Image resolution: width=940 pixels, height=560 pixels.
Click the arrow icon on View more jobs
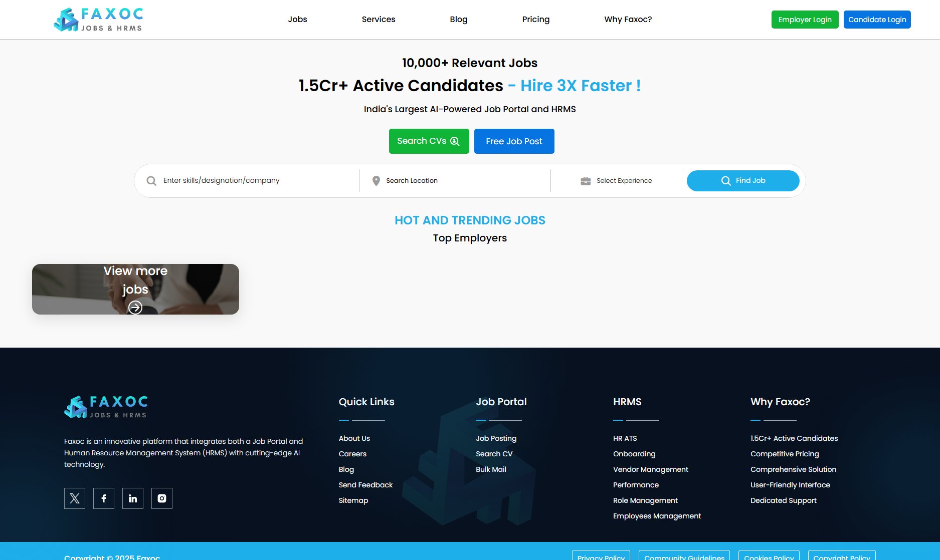click(135, 307)
